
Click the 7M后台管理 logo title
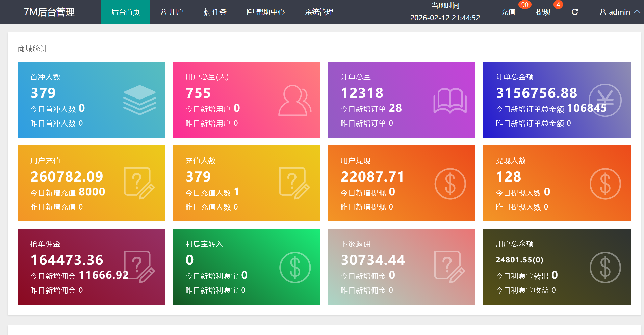(x=49, y=12)
